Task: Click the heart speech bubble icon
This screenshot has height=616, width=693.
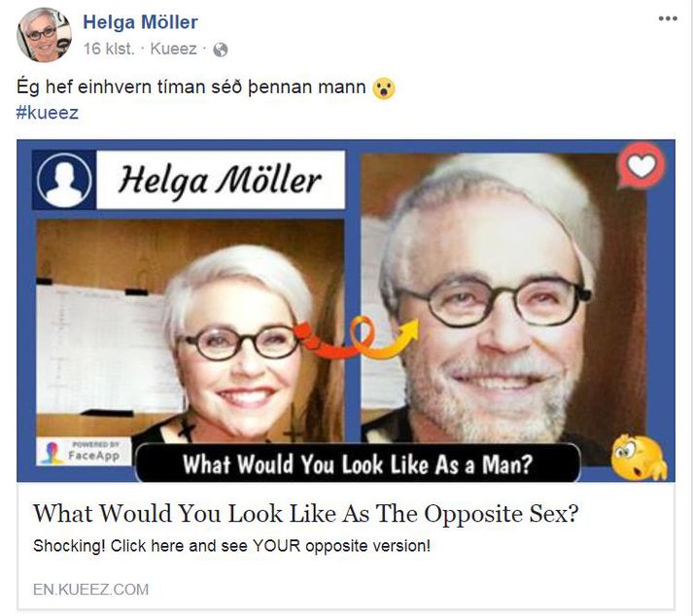Action: tap(641, 165)
